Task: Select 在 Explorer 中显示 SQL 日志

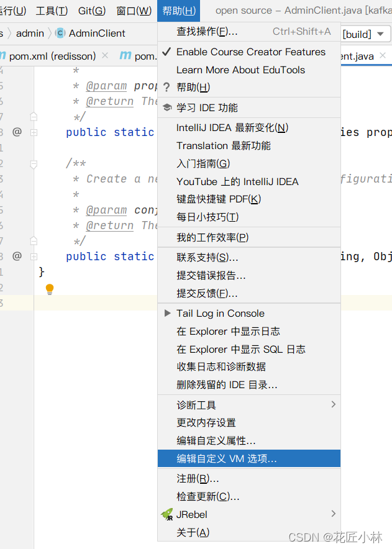Action: coord(249,349)
